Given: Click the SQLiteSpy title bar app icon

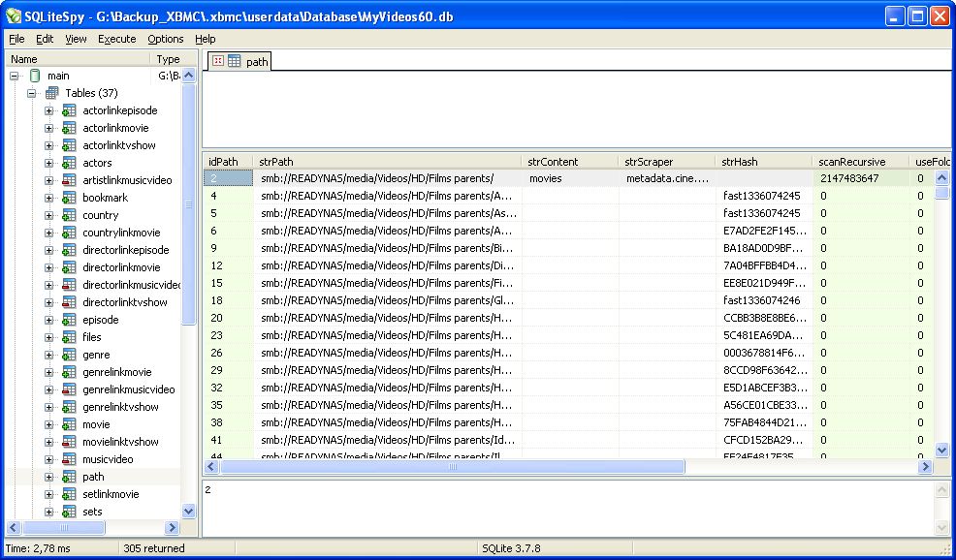Looking at the screenshot, I should click(x=14, y=16).
